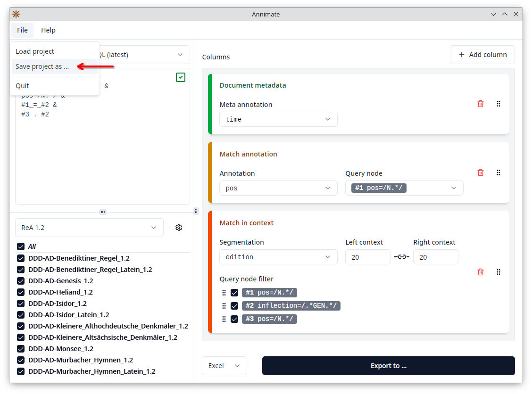Toggle the All corpora checkbox
Image resolution: width=532 pixels, height=394 pixels.
[21, 246]
